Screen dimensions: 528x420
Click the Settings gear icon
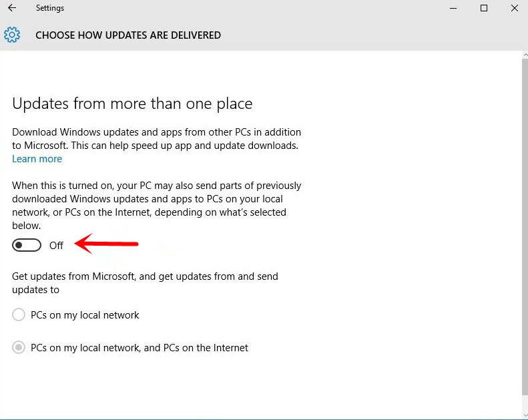click(12, 35)
